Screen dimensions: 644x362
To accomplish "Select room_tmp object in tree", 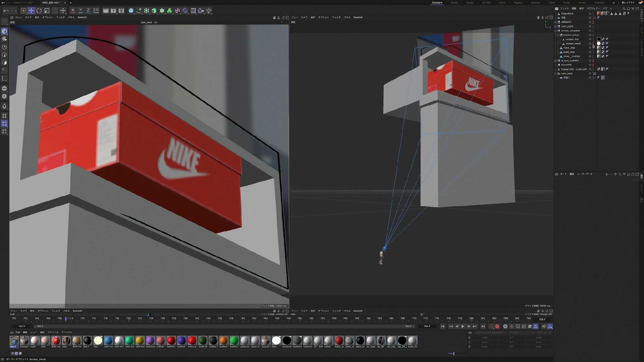I will click(569, 48).
